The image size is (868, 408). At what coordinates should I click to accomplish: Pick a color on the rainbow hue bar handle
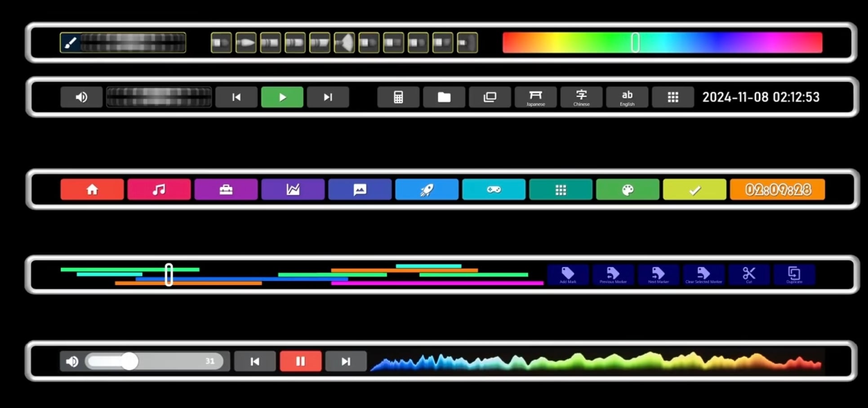click(x=635, y=42)
